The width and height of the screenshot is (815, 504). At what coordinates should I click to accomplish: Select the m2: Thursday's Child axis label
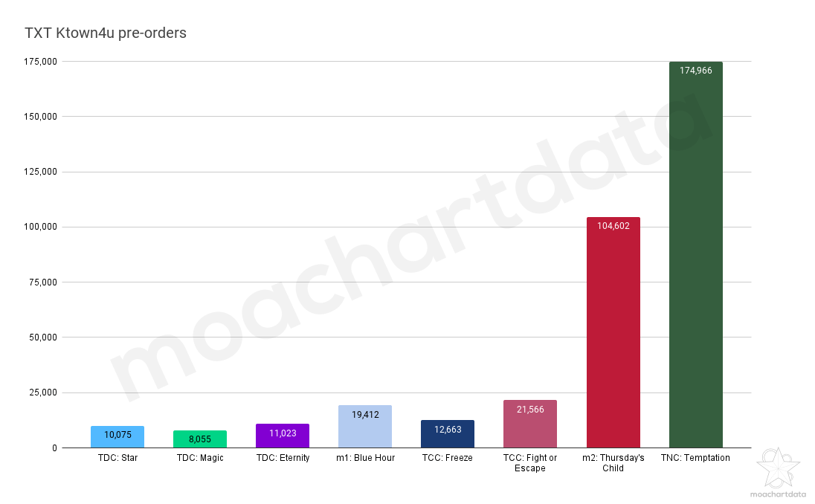pos(613,463)
